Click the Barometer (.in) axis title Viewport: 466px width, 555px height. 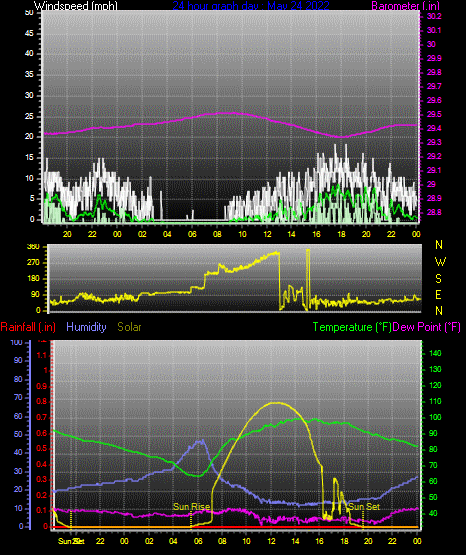pyautogui.click(x=405, y=6)
